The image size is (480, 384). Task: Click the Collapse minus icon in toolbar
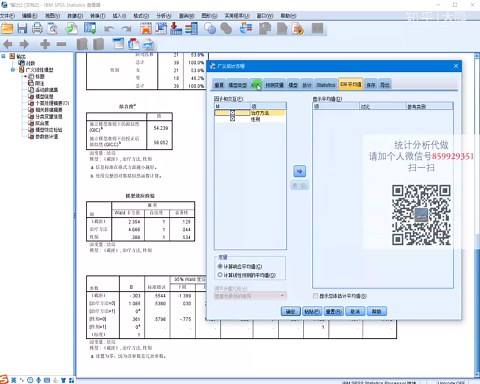pos(61,44)
